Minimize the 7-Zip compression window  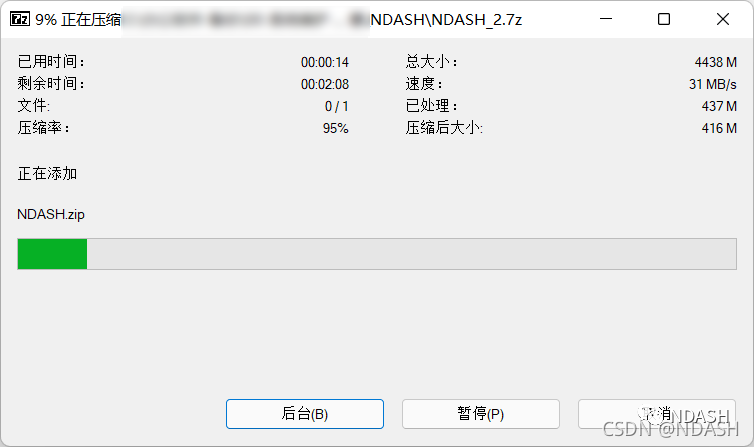606,19
